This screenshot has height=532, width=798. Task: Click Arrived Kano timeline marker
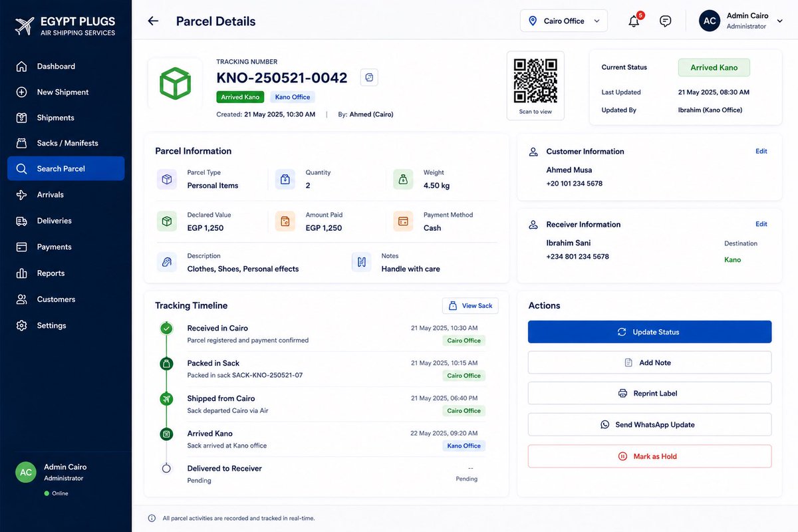(167, 434)
